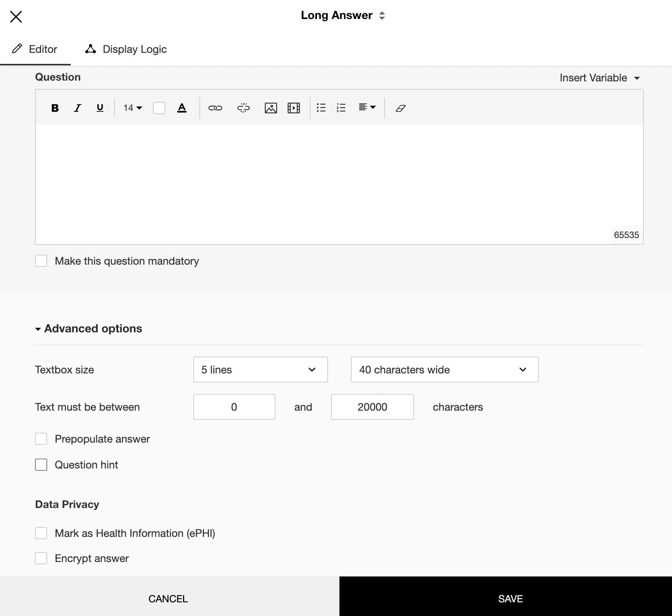
Task: Collapse the Advanced options section
Action: click(89, 329)
